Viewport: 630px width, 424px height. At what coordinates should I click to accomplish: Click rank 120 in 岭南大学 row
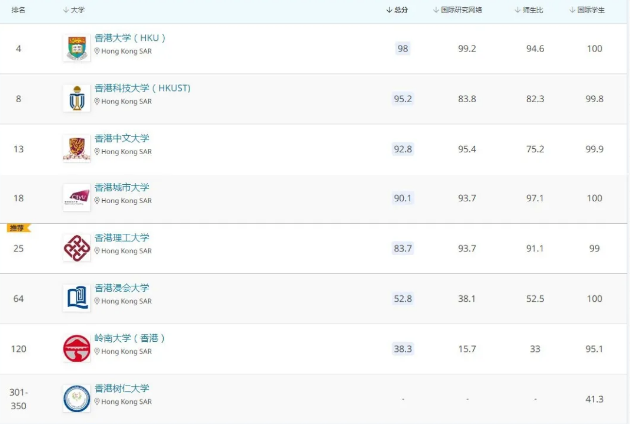tap(18, 349)
